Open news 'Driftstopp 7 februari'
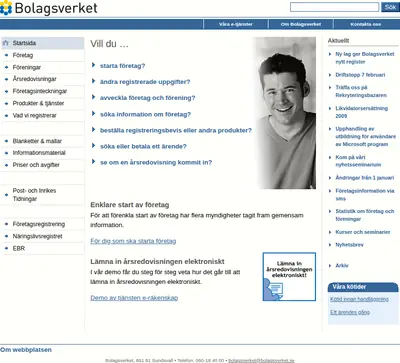This screenshot has height=363, width=400. tap(360, 75)
